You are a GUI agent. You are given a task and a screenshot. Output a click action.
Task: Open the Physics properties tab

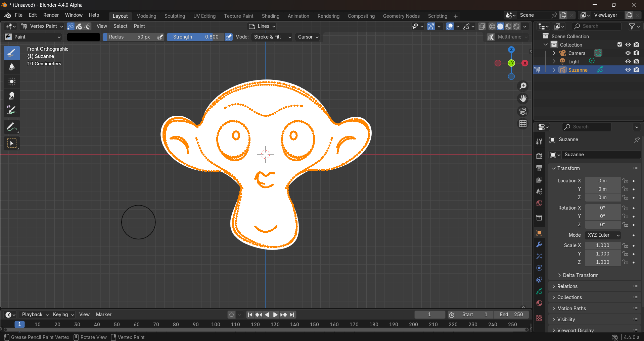click(x=539, y=268)
